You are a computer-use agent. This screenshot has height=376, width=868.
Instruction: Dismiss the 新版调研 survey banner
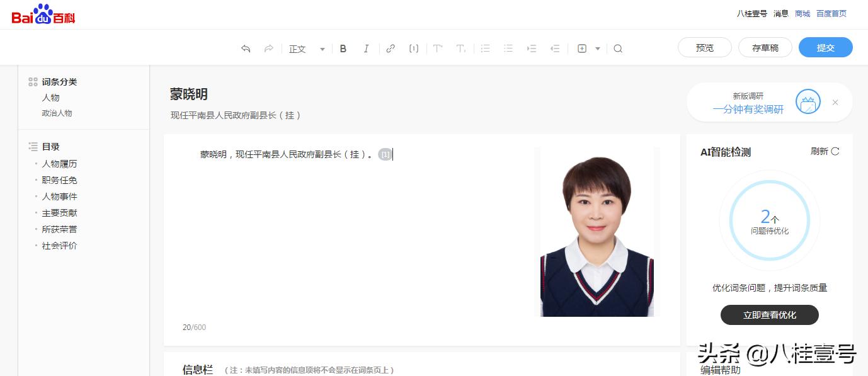point(835,102)
